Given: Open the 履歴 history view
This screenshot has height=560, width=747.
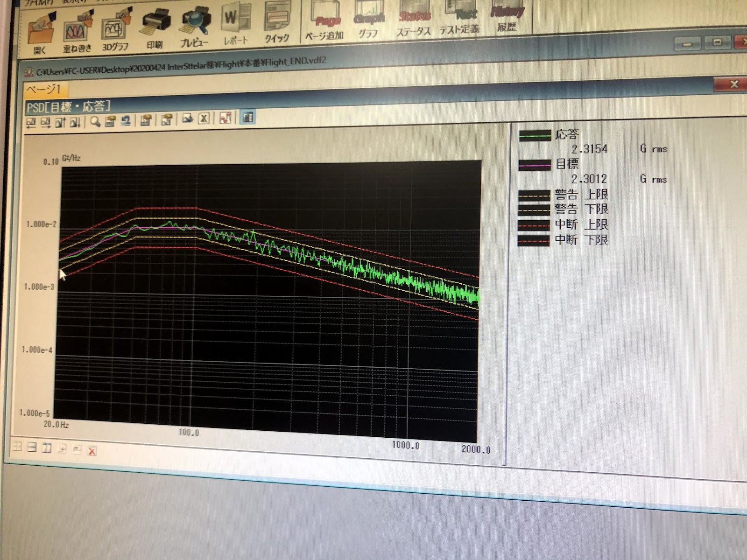Looking at the screenshot, I should click(507, 16).
